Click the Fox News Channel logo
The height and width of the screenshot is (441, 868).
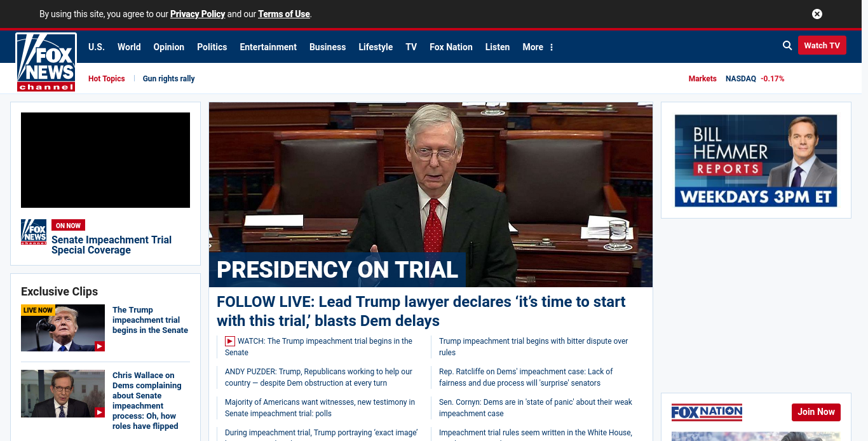click(46, 62)
